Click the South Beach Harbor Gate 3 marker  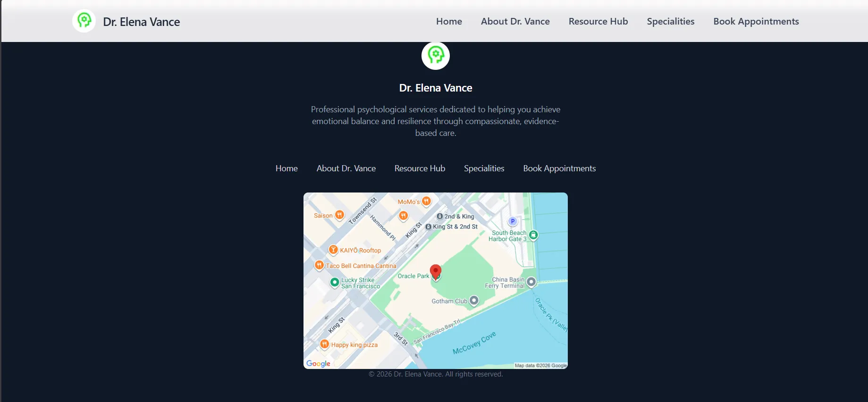pyautogui.click(x=533, y=235)
